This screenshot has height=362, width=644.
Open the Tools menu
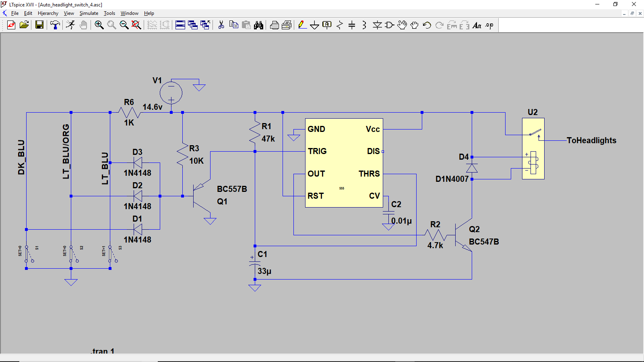point(109,13)
